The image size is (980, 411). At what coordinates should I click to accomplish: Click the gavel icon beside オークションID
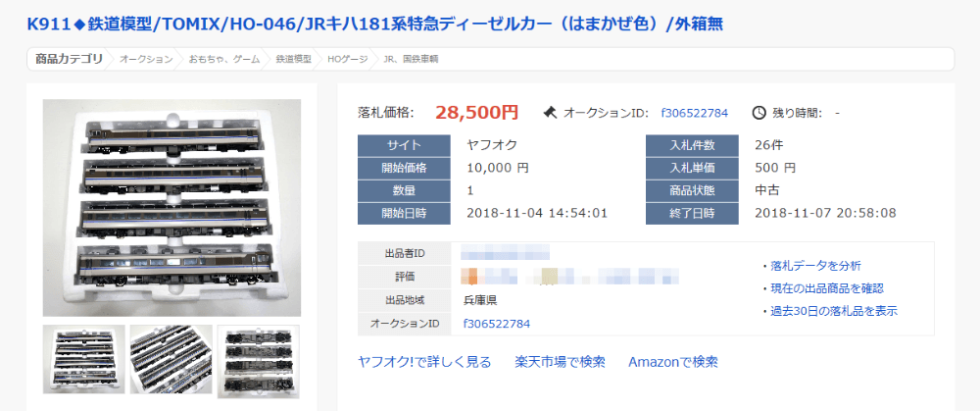pyautogui.click(x=550, y=112)
